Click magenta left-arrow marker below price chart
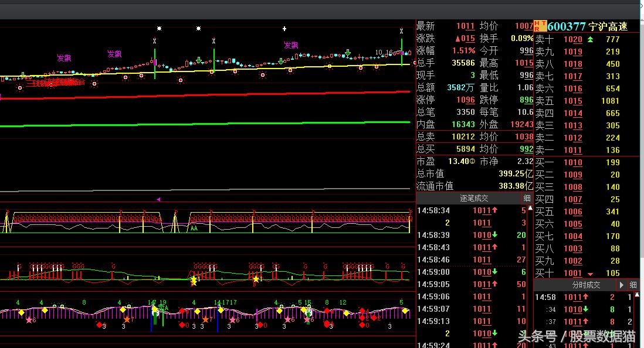 click(x=158, y=199)
